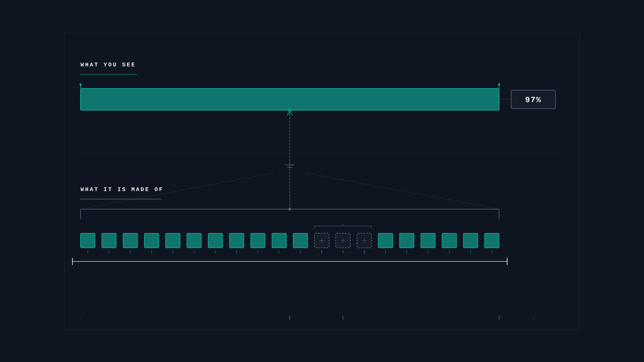
Task: Click the teal square right after the dashed placeholders
Action: point(385,240)
